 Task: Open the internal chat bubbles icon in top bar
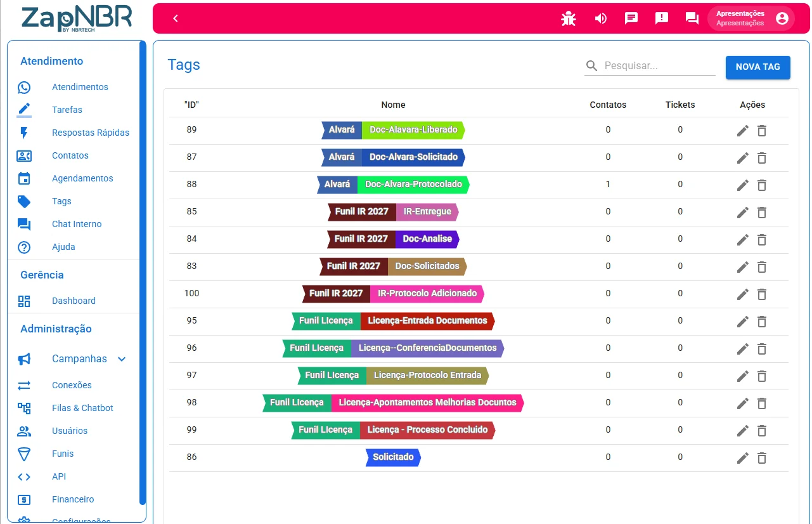(692, 18)
